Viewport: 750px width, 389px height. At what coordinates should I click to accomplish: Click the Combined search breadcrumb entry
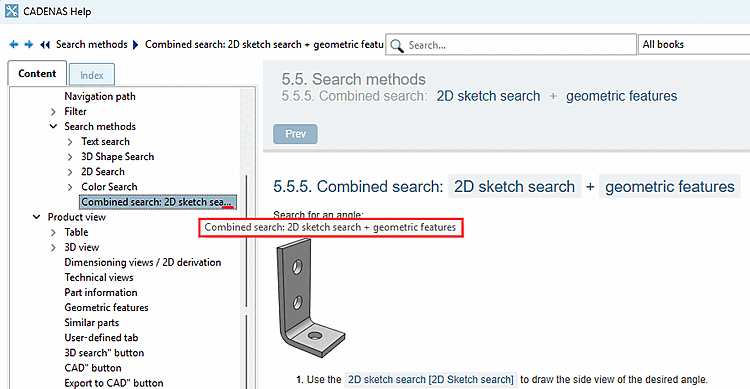click(x=264, y=44)
